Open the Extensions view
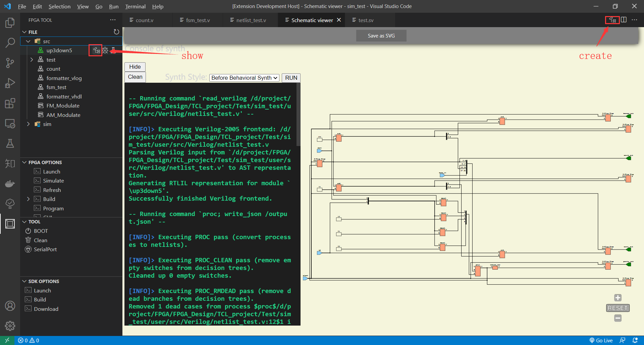This screenshot has width=644, height=345. (x=10, y=103)
